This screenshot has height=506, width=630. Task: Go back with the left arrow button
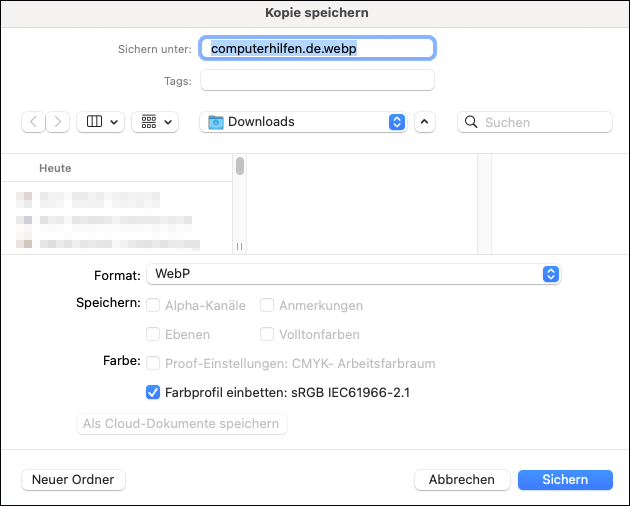33,122
